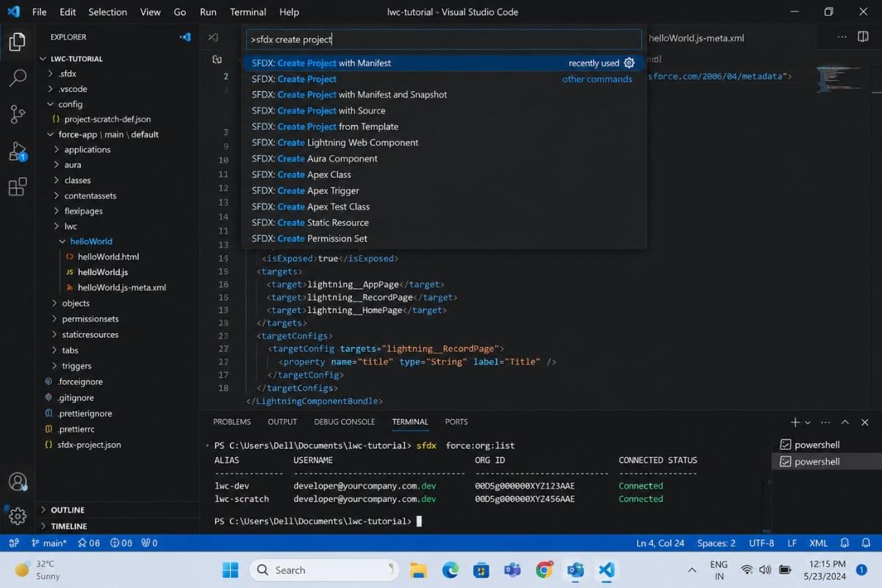The height and width of the screenshot is (588, 882).
Task: Open the new terminal dropdown arrow
Action: coord(808,423)
